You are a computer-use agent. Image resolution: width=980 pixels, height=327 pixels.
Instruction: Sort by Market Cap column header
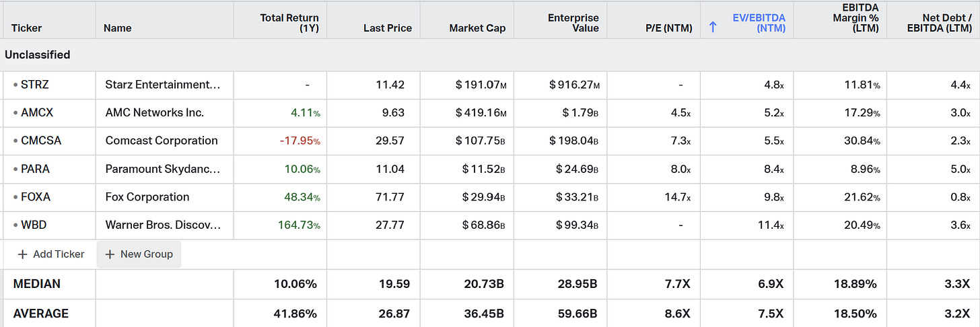[x=477, y=28]
